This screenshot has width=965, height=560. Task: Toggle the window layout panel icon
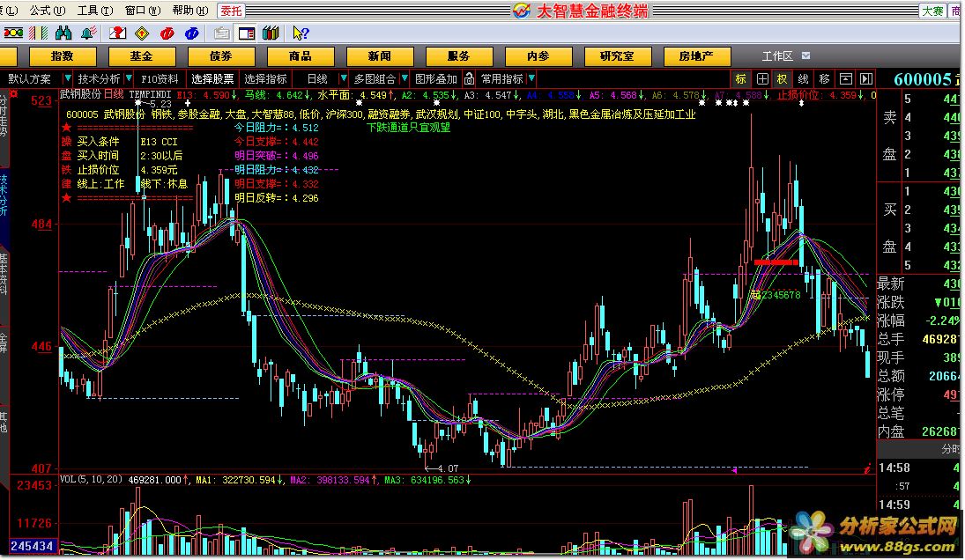[247, 33]
